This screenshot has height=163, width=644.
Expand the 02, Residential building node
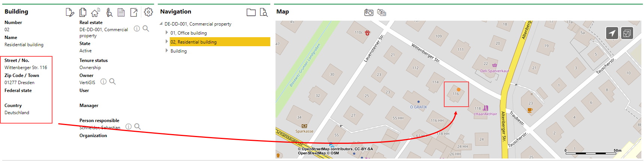coord(167,42)
